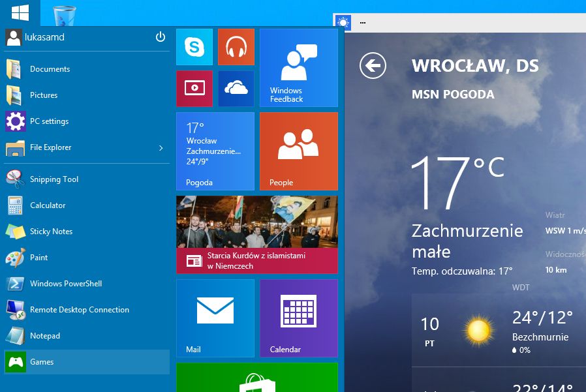
Task: Open the Remote Desktop Connection icon
Action: tap(15, 310)
